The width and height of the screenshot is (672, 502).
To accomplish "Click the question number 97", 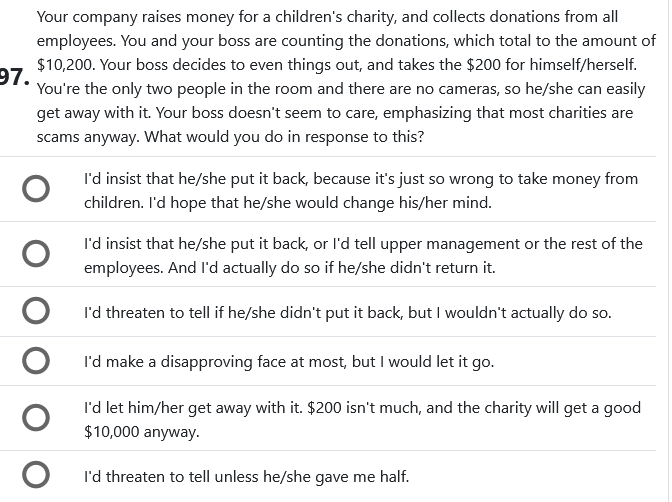I will point(12,78).
